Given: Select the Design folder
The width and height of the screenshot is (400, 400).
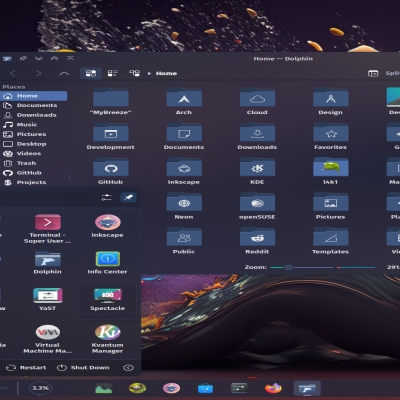Looking at the screenshot, I should pos(330,101).
